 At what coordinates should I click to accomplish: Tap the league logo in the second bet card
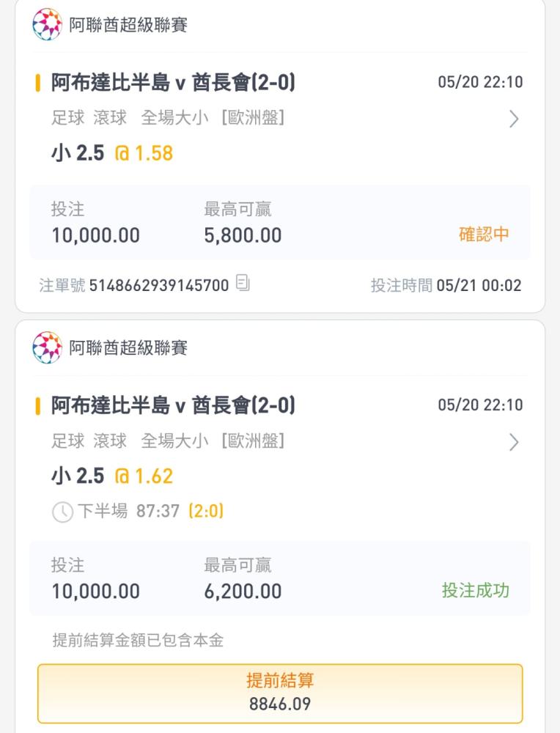coord(47,347)
